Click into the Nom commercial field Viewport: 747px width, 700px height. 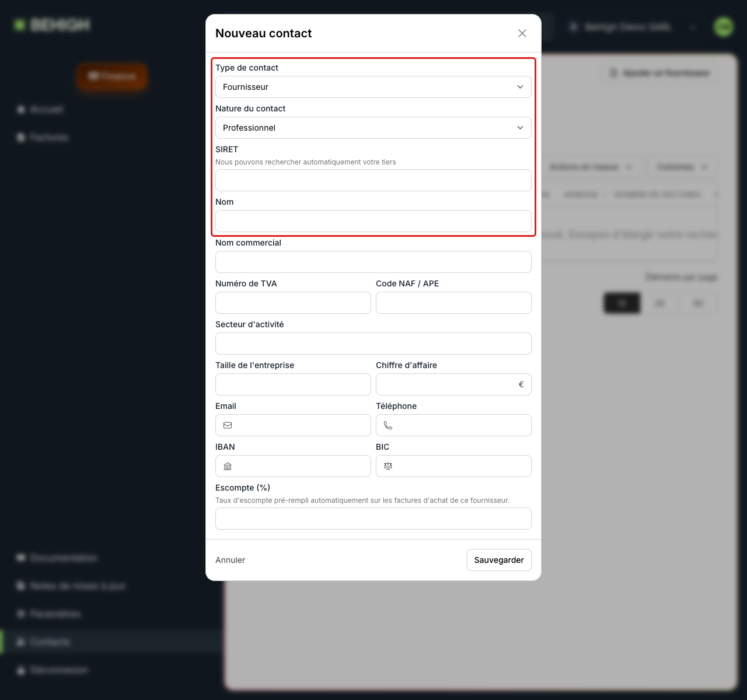373,262
